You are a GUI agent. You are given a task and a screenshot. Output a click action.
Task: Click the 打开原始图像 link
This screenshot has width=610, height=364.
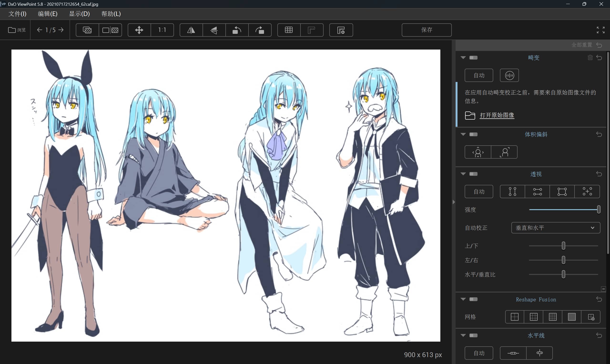click(497, 115)
